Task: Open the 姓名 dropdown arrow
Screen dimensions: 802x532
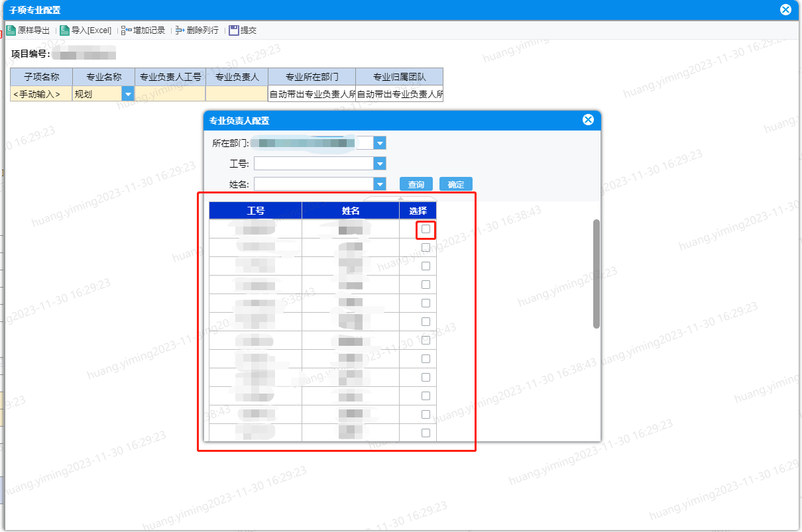Action: pyautogui.click(x=380, y=184)
